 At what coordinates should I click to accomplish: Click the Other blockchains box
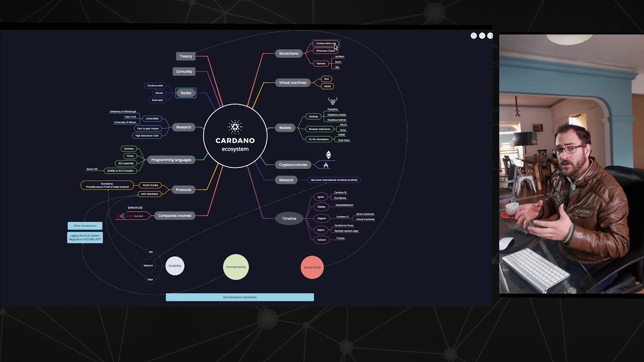point(85,226)
